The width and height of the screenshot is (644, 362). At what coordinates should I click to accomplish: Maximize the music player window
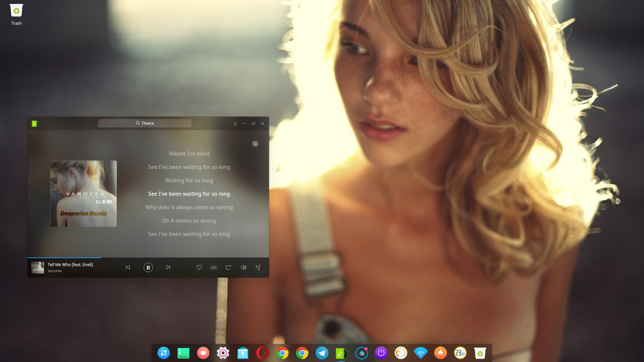(253, 123)
